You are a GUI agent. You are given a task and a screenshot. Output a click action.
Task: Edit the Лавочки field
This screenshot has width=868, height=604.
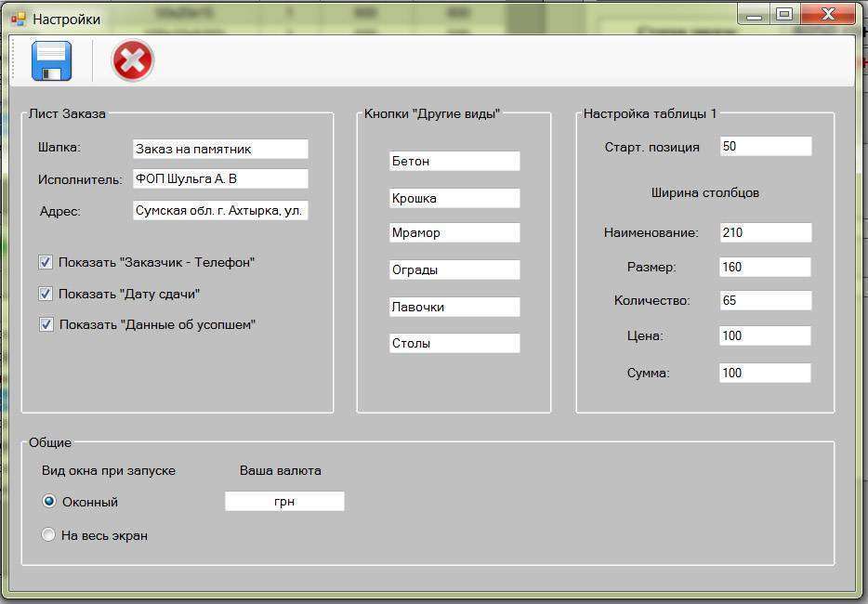(x=454, y=307)
